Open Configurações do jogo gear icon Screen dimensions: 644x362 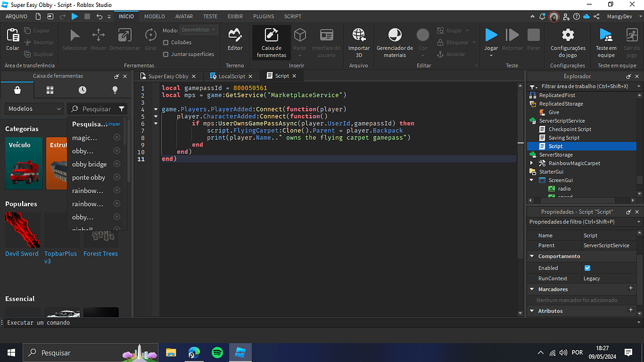tap(568, 35)
